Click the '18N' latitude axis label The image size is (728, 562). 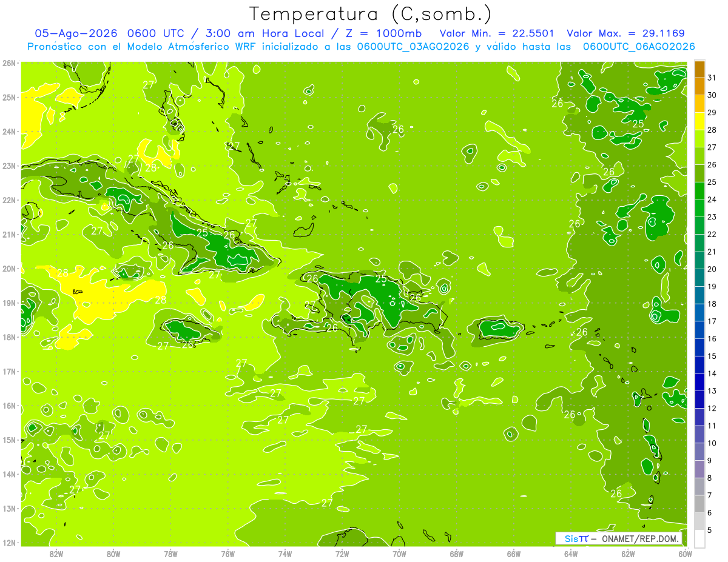click(9, 337)
